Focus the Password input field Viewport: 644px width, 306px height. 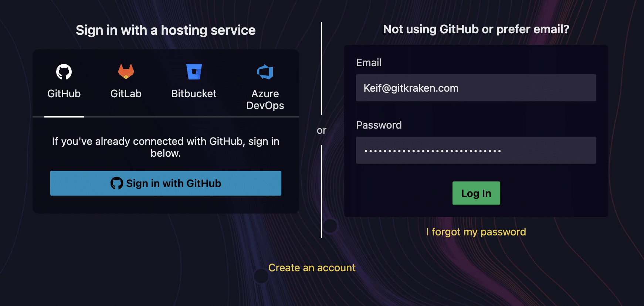pos(476,150)
